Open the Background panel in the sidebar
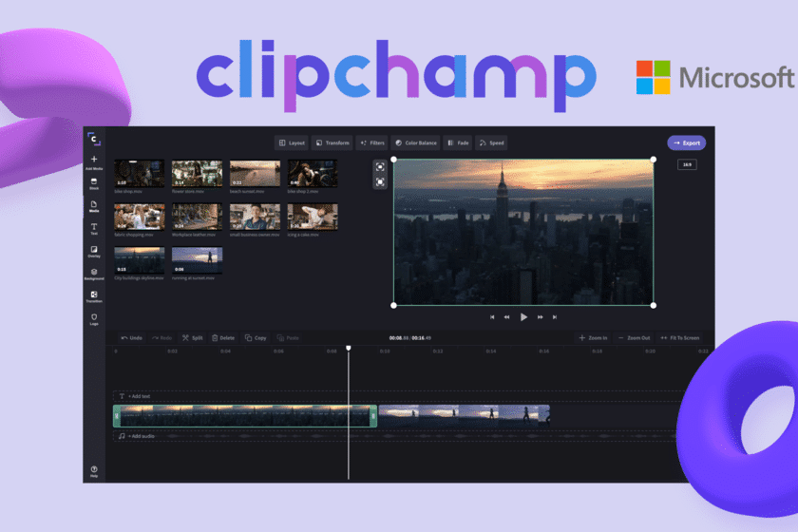The height and width of the screenshot is (532, 798). tap(94, 275)
